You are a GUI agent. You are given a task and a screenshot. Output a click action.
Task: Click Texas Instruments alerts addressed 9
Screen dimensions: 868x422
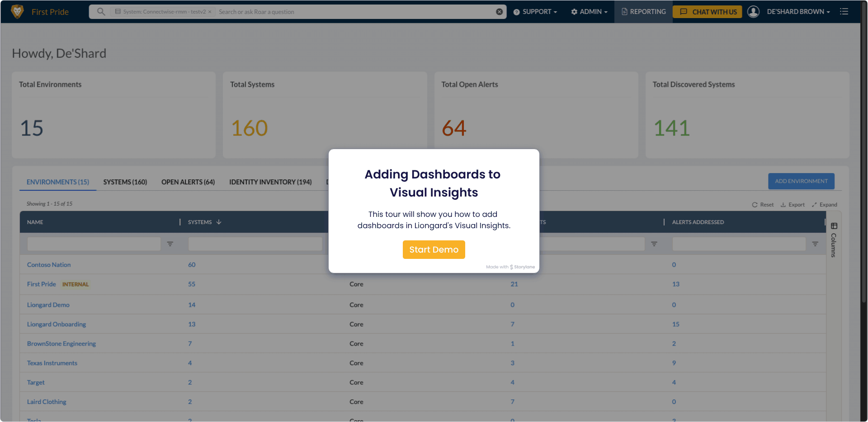coord(674,363)
